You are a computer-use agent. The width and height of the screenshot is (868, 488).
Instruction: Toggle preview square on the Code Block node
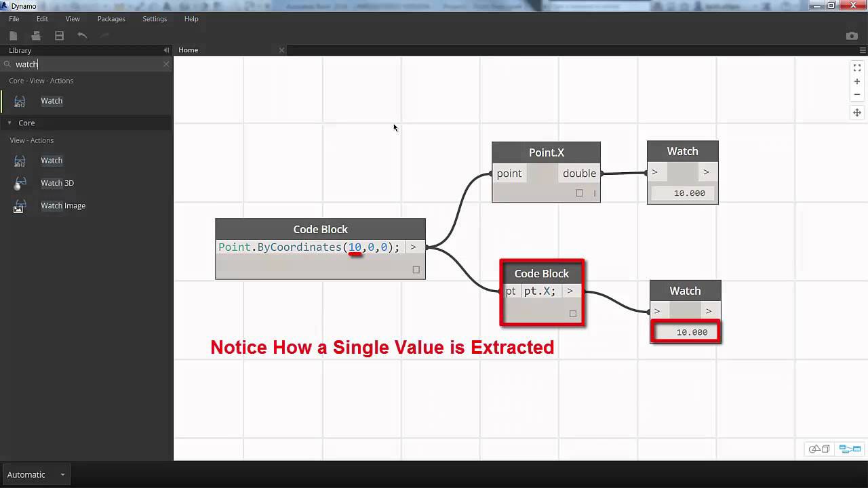(x=416, y=269)
